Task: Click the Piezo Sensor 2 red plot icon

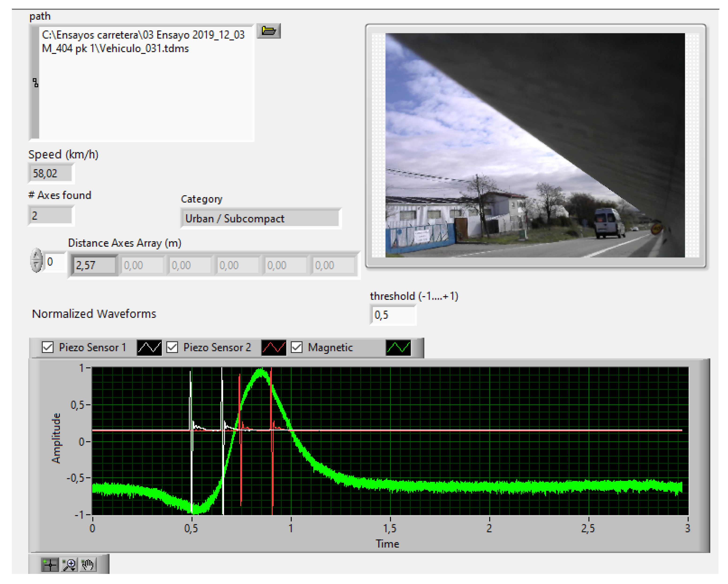Action: coord(274,347)
